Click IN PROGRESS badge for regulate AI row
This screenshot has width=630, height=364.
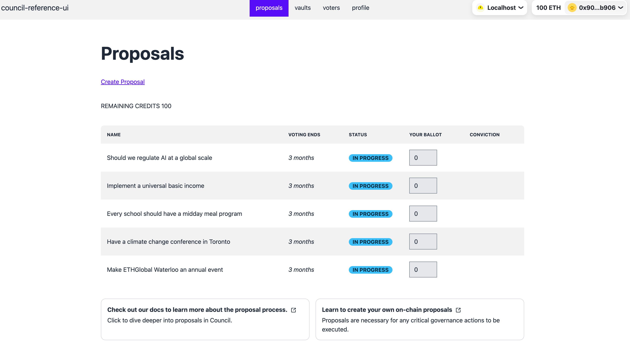[370, 158]
